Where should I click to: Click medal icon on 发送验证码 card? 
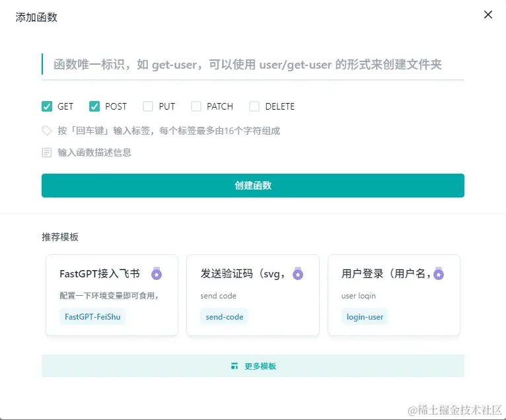point(297,273)
